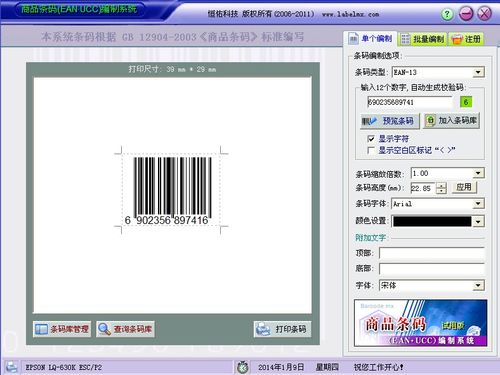Open help with the green question mark icon

(x=447, y=14)
